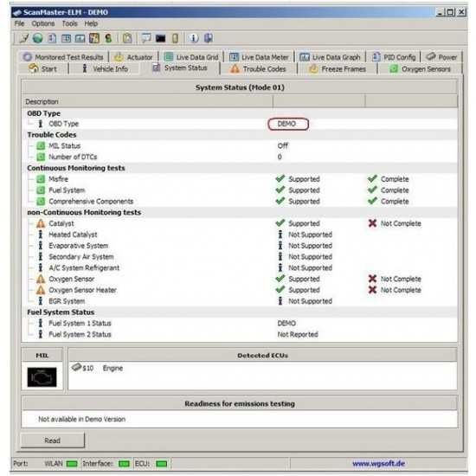The image size is (476, 476).
Task: Select the Secondary Air System row
Action: coord(240,257)
